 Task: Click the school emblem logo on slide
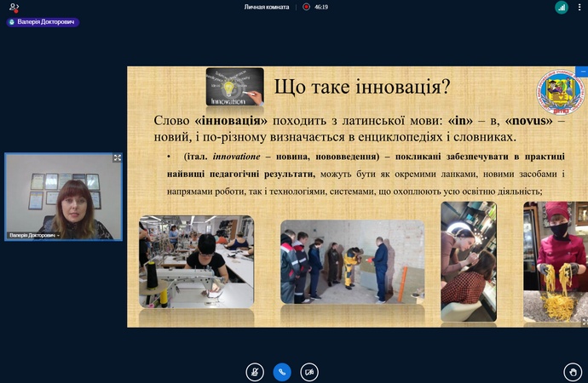click(x=560, y=92)
